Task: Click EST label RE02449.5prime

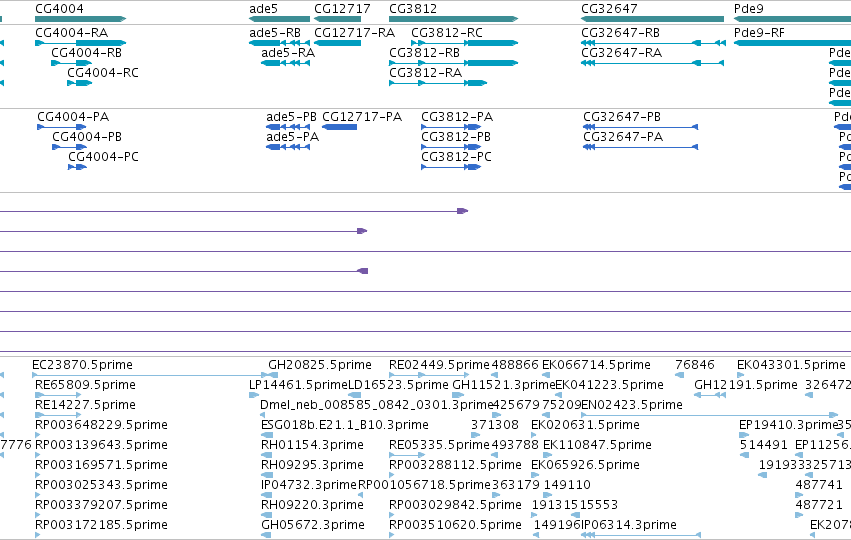Action: (439, 365)
